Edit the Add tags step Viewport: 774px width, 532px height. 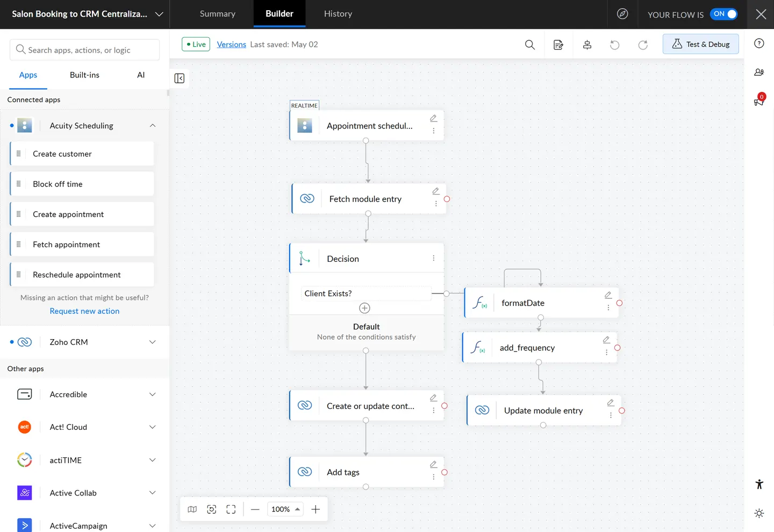coord(433,464)
